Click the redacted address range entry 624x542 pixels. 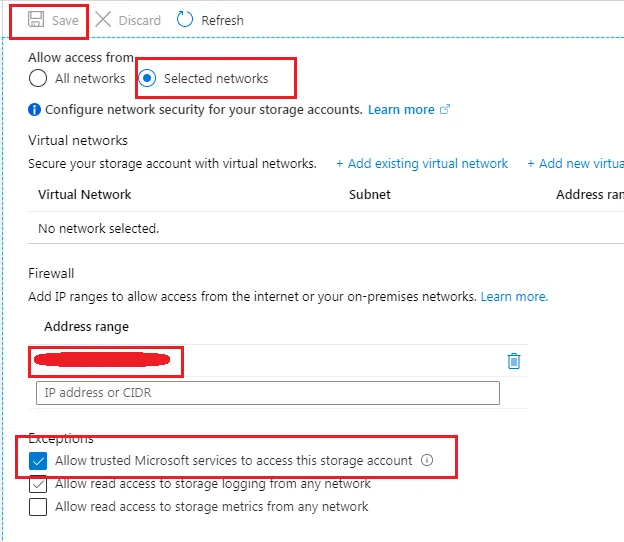[102, 360]
